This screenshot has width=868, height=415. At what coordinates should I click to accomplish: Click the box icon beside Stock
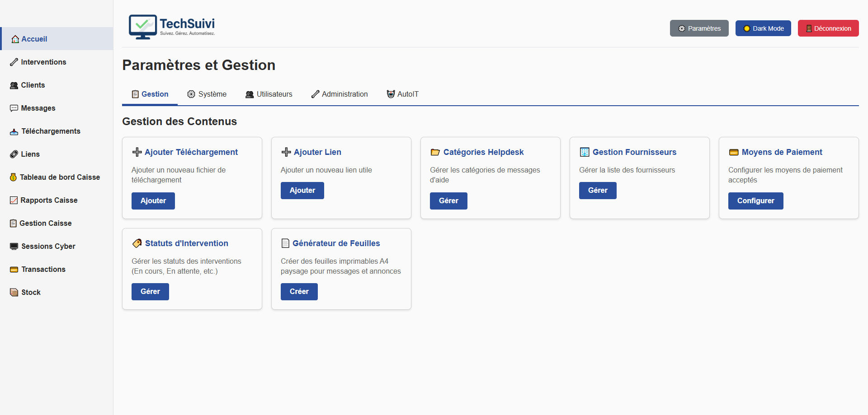(x=14, y=293)
